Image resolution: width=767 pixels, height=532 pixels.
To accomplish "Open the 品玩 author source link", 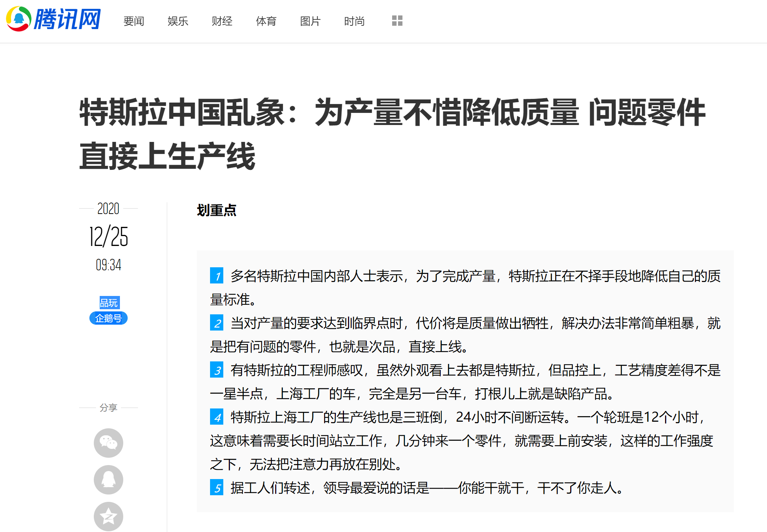I will coord(109,303).
